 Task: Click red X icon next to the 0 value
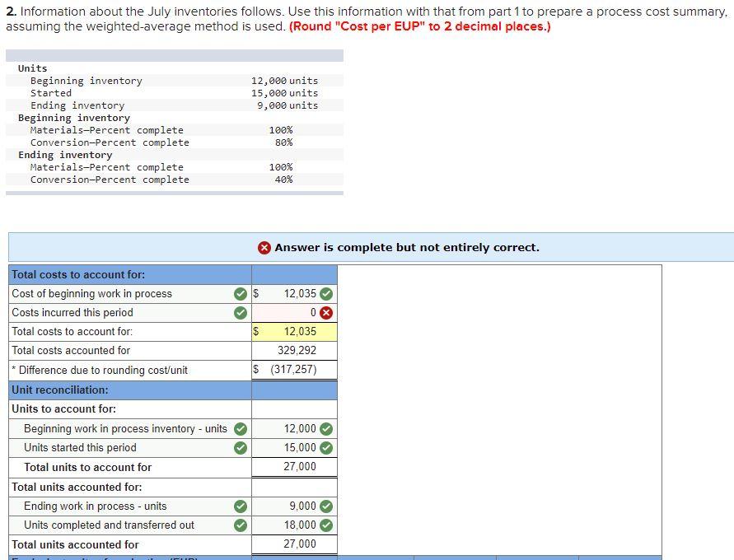[326, 312]
